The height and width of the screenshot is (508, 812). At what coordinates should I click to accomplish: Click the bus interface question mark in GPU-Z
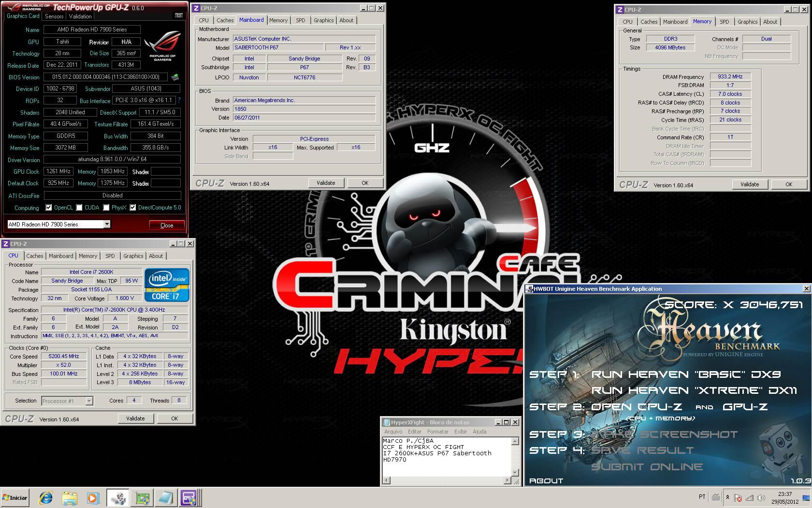click(179, 100)
